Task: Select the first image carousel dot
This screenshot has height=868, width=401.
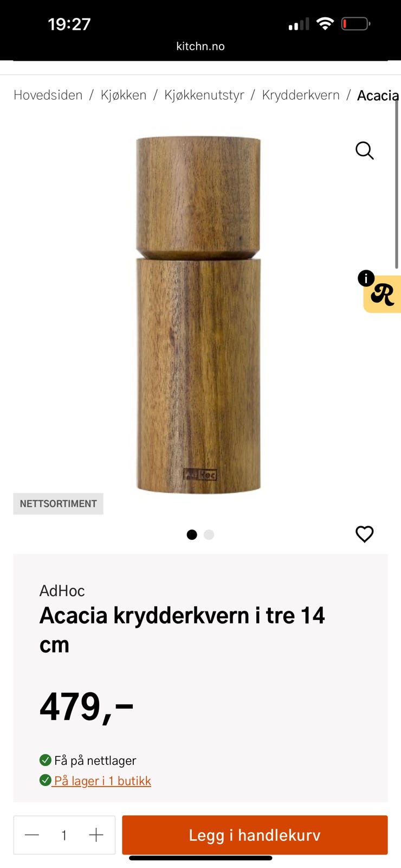Action: click(192, 534)
